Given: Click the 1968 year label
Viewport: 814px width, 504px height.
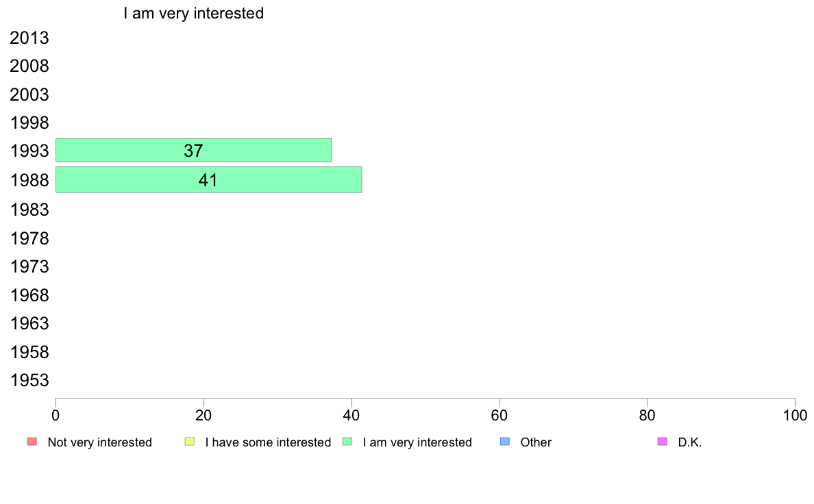Looking at the screenshot, I should pyautogui.click(x=29, y=295).
